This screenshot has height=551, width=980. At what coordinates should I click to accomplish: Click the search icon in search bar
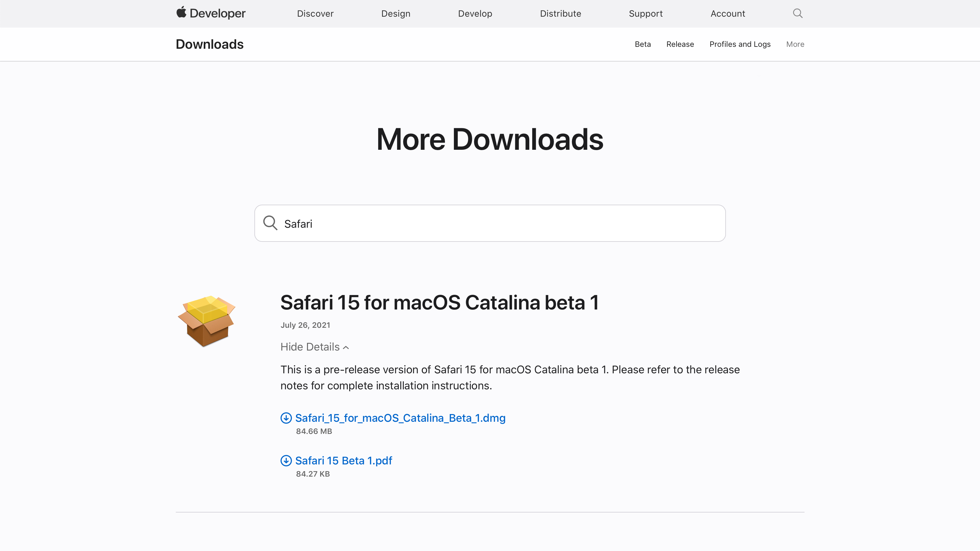click(270, 223)
